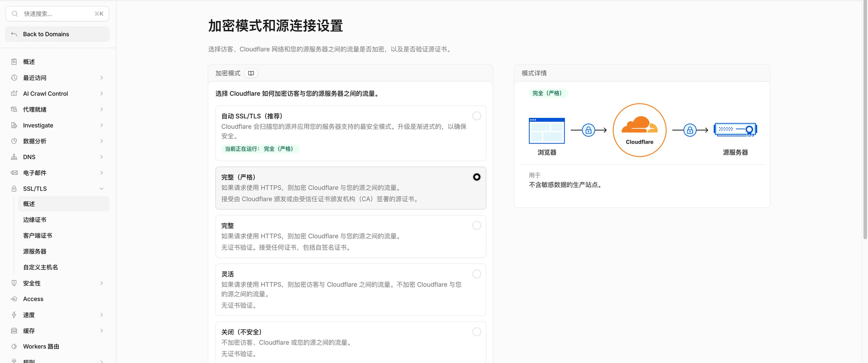This screenshot has height=363, width=868.
Task: Click the lock icon between Cloudflare and 源服务器
Action: pos(690,130)
